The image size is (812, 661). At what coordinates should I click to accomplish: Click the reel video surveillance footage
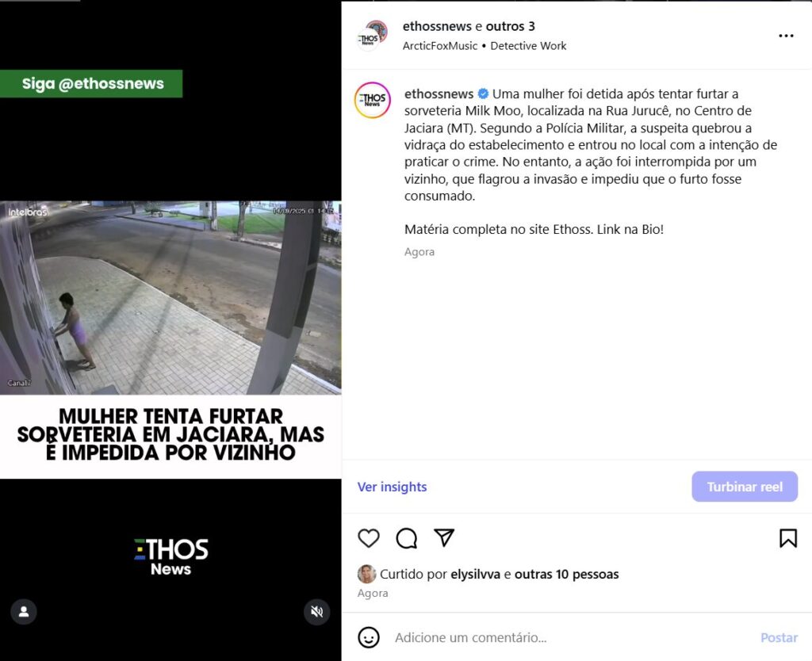[170, 298]
